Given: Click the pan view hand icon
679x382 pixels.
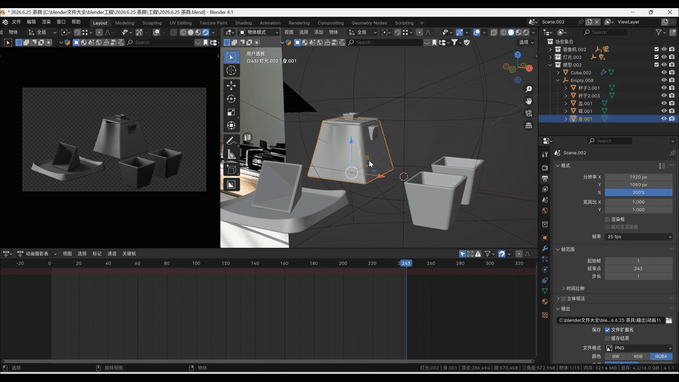Looking at the screenshot, I should coord(529,101).
